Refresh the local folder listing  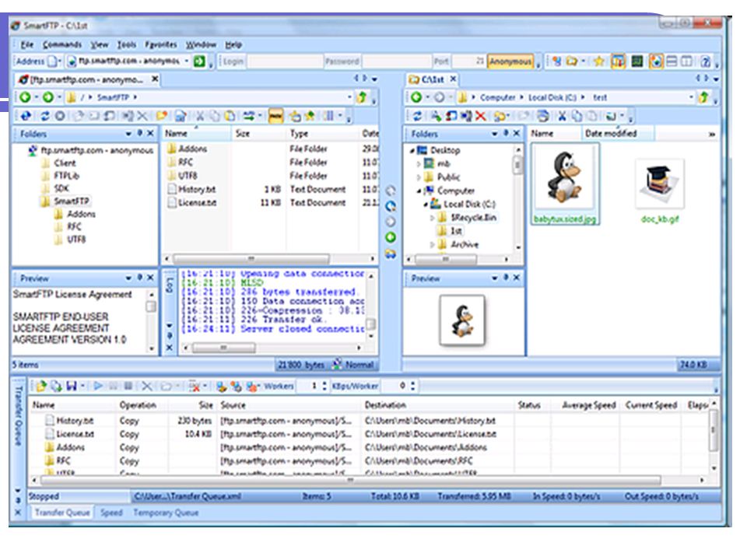coord(417,116)
